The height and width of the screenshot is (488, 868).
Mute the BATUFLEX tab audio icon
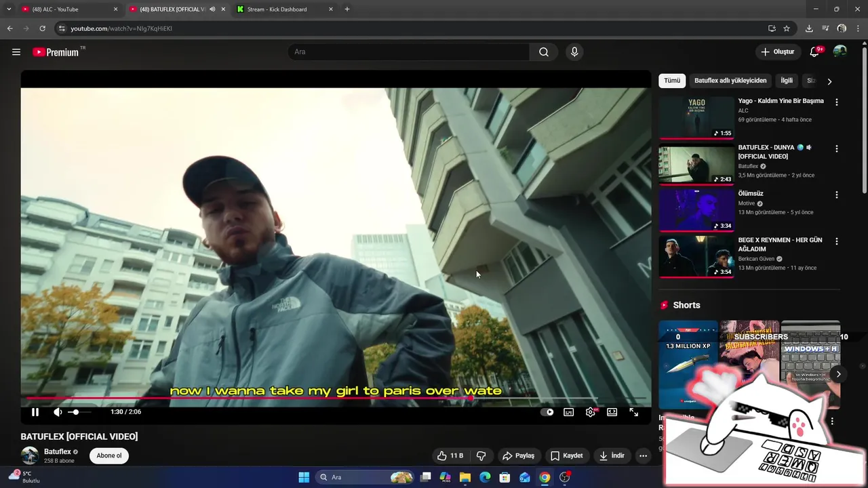tap(212, 9)
